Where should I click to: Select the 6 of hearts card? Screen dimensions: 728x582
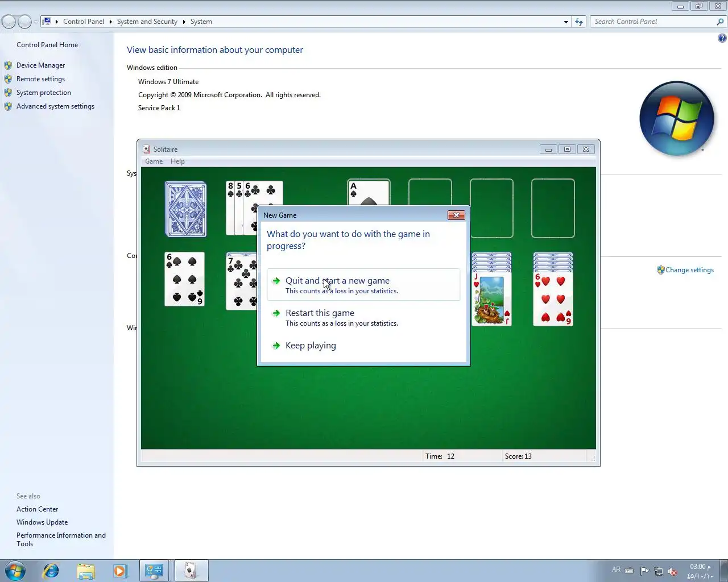[553, 299]
